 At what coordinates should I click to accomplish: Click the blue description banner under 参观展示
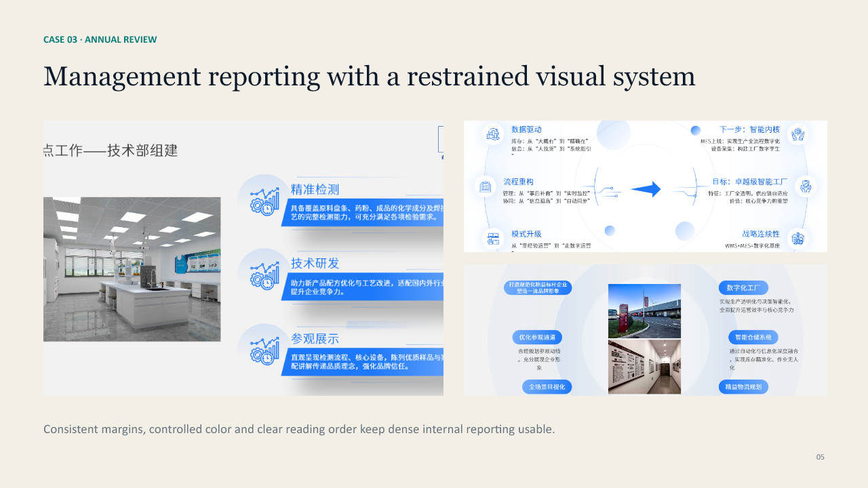pos(363,362)
